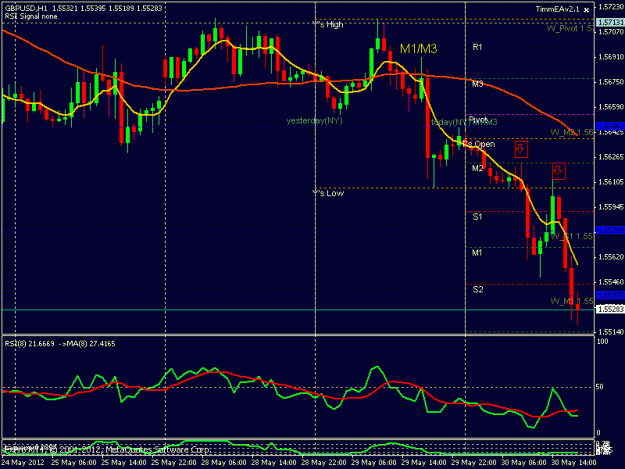Click the blue 1.55793 price tag
This screenshot has height=469, width=625.
610,230
